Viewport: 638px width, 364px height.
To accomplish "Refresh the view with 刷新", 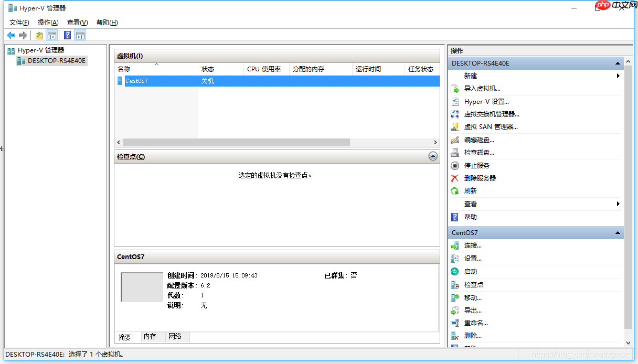I will [x=471, y=190].
